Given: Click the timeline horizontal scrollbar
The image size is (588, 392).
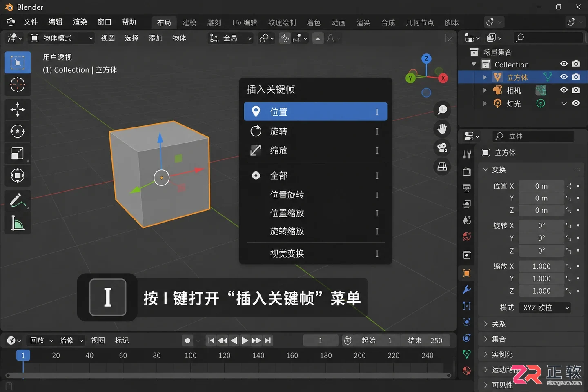Looking at the screenshot, I should coord(228,375).
